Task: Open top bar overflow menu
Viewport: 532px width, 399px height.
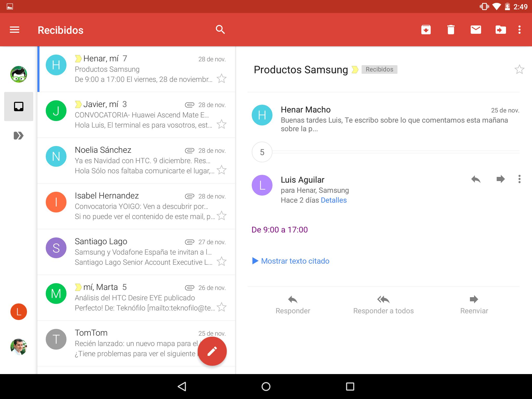Action: click(519, 30)
